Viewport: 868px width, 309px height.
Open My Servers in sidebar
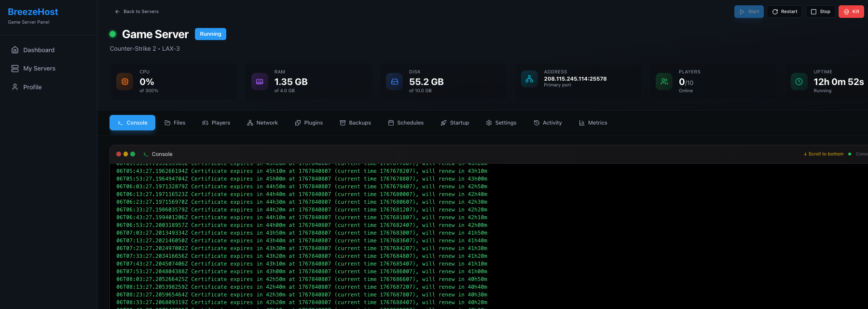tap(39, 69)
